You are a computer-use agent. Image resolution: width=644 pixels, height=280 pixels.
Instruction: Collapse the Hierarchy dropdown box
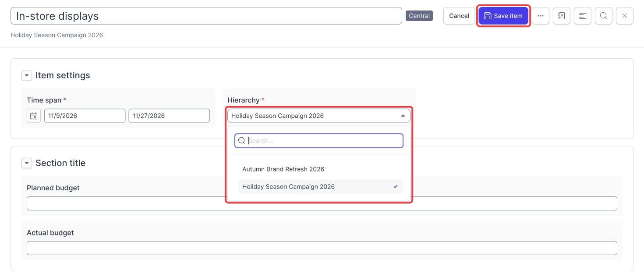(x=319, y=116)
